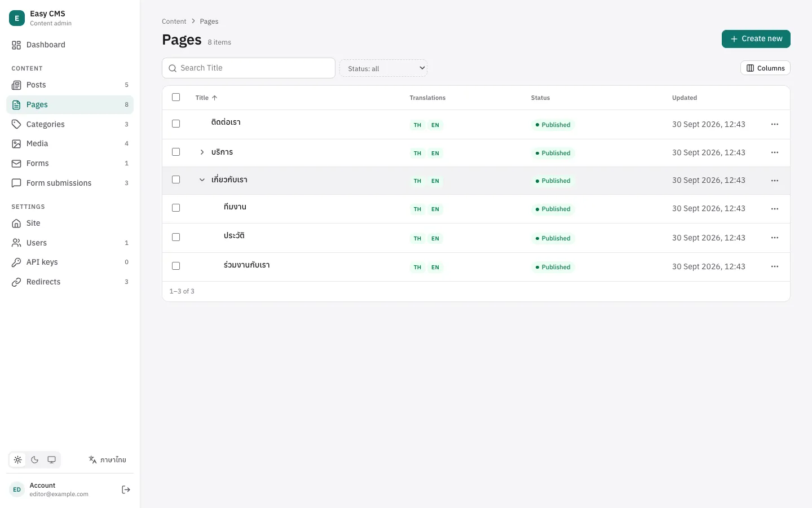This screenshot has width=812, height=508.
Task: Open the ร่วมงานกับเรา page title
Action: point(246,265)
